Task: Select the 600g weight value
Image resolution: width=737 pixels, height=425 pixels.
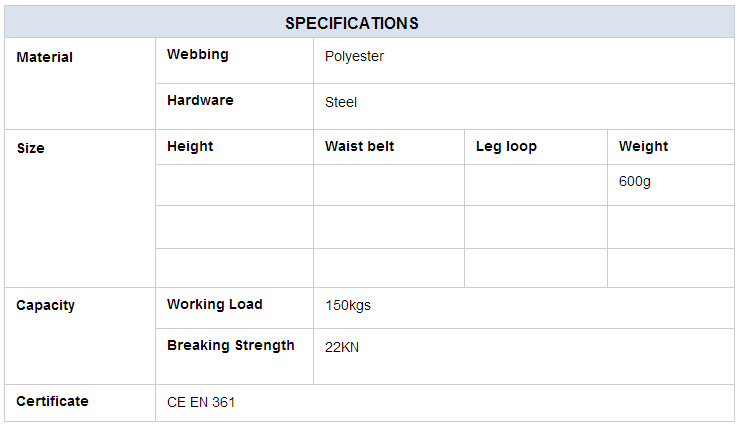Action: click(x=635, y=181)
